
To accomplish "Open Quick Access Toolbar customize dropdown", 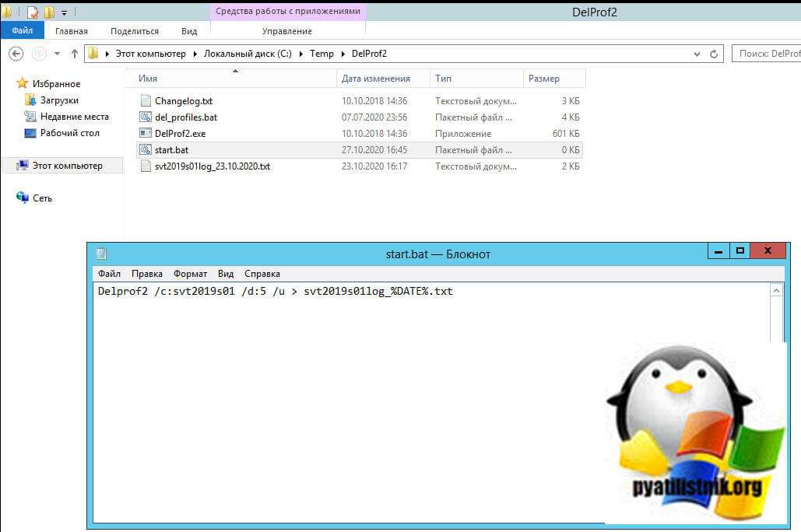I will [x=64, y=12].
